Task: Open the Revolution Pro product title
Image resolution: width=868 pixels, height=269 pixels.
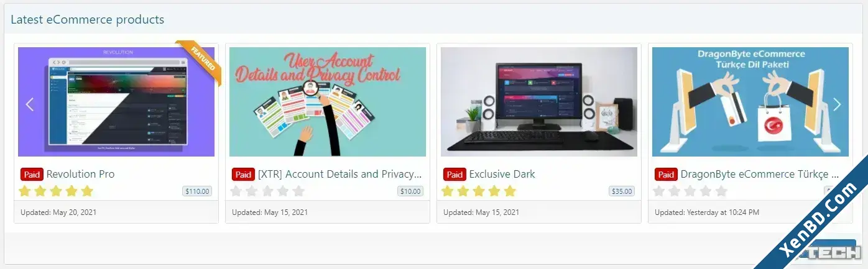Action: tap(80, 174)
